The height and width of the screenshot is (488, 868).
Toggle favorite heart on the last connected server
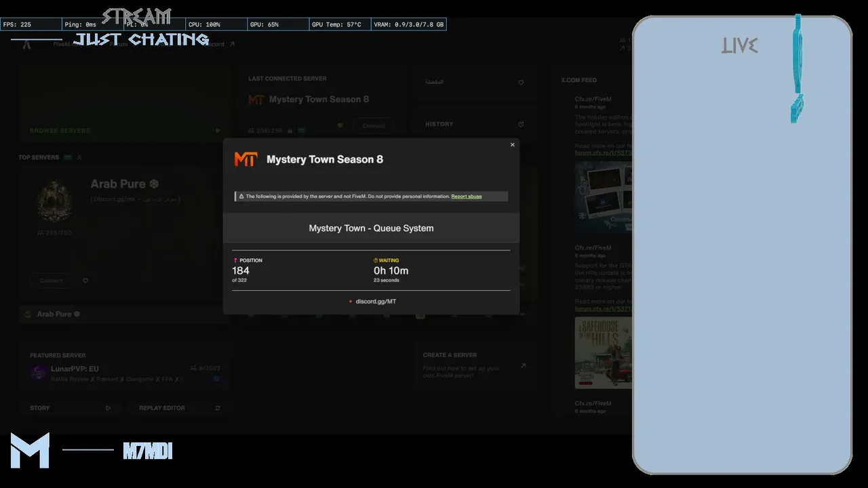click(340, 125)
